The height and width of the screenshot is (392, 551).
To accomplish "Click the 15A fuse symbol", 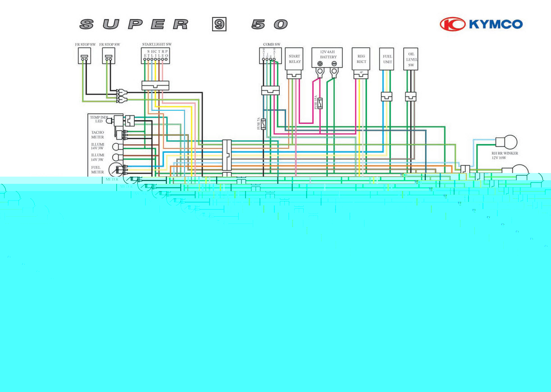I will [320, 104].
